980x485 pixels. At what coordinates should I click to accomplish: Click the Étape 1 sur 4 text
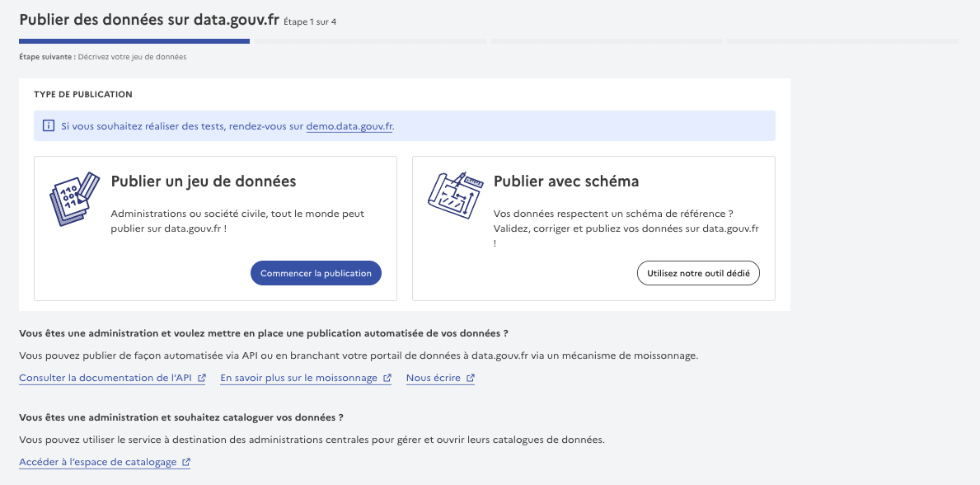(310, 22)
